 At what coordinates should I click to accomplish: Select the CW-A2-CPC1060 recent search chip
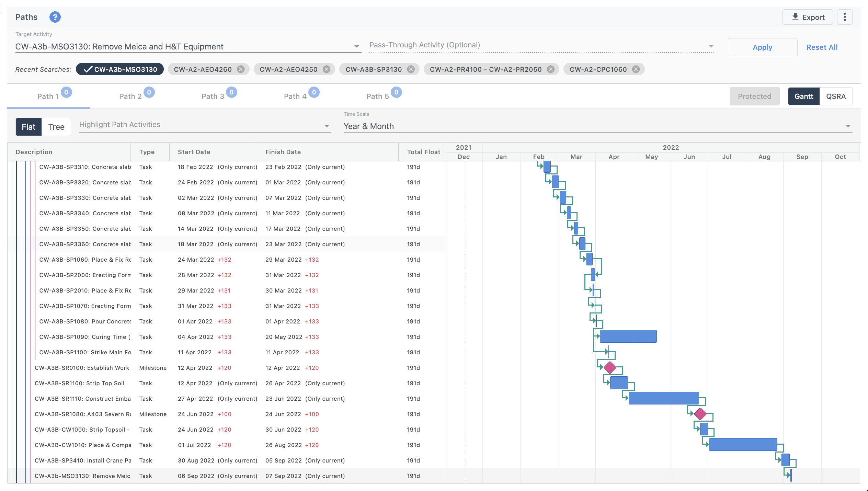point(598,69)
